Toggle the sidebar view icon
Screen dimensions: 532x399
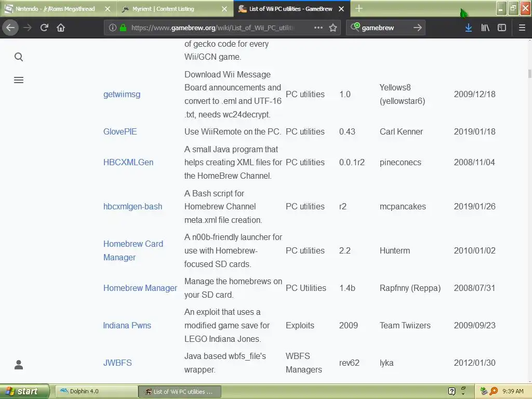coord(502,28)
